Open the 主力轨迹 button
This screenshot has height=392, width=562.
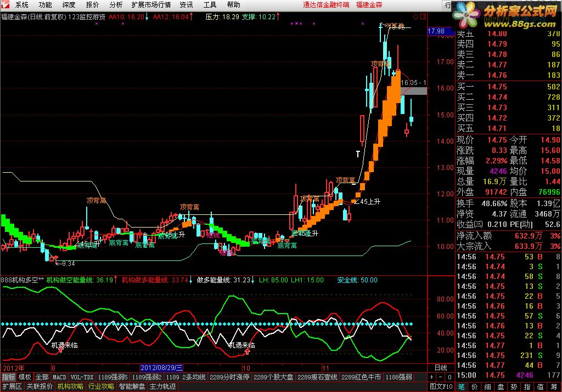[x=162, y=387]
